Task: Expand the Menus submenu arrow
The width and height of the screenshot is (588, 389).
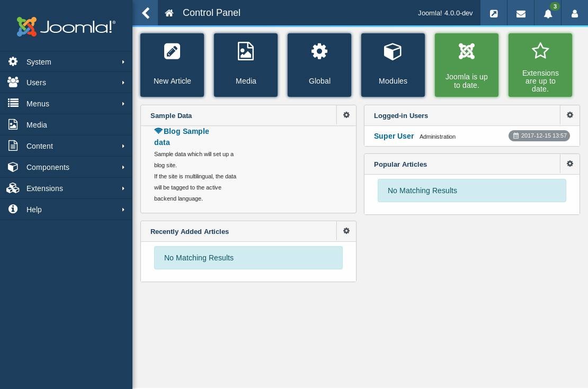Action: 123,104
